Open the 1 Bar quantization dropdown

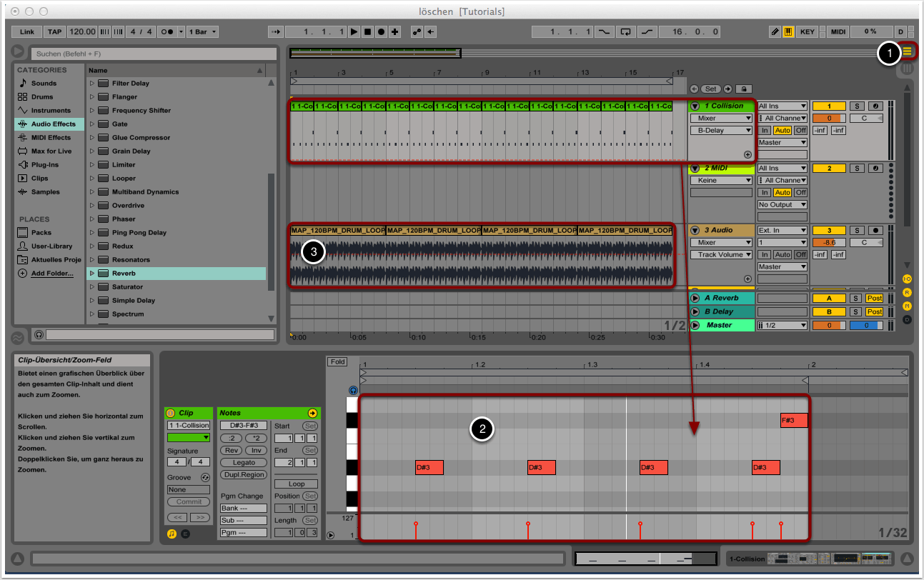[x=202, y=32]
